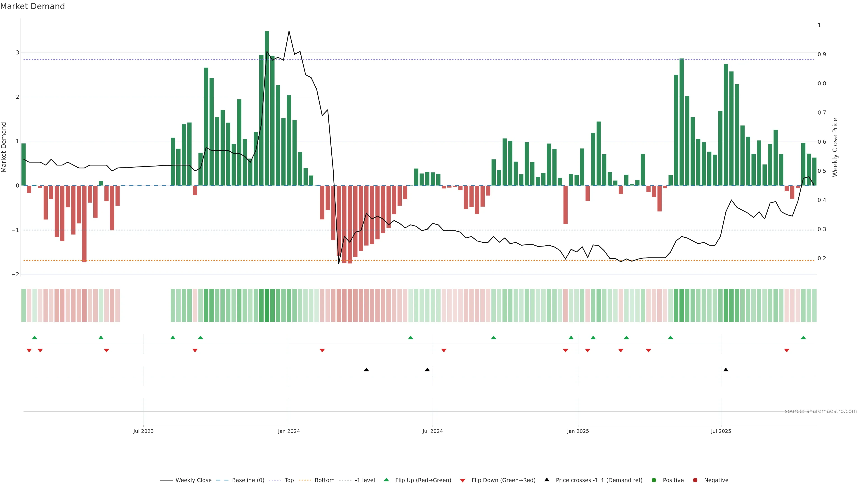Click the -1 level legend entry

pyautogui.click(x=365, y=480)
